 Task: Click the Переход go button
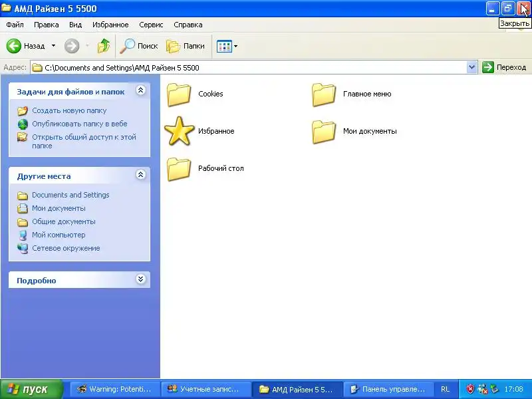(504, 67)
